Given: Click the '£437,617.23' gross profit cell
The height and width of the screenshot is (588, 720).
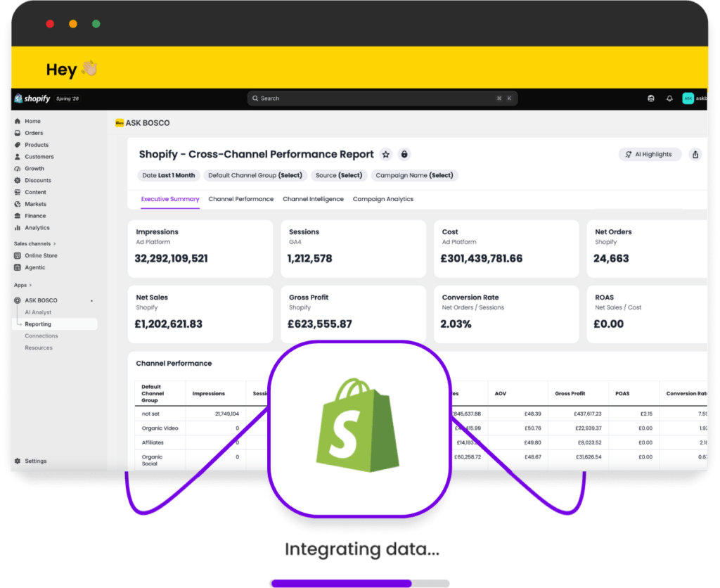Looking at the screenshot, I should tap(587, 414).
